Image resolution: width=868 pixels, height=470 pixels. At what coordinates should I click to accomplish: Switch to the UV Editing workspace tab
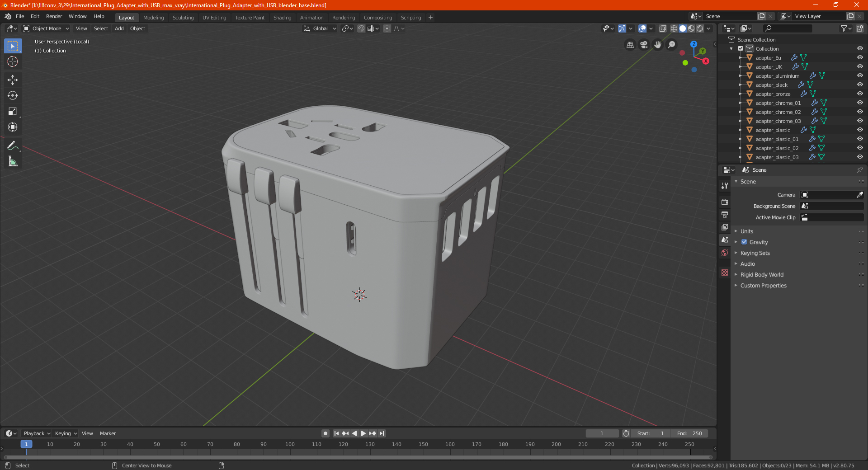(x=214, y=18)
